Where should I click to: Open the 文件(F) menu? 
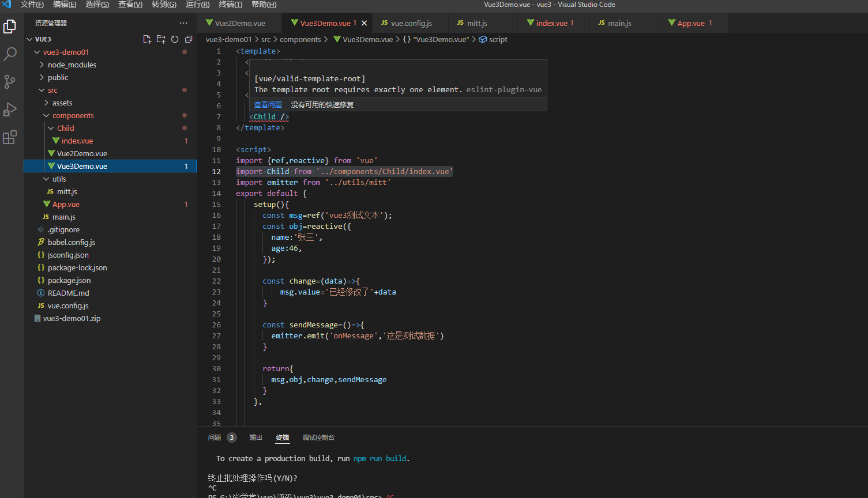32,5
